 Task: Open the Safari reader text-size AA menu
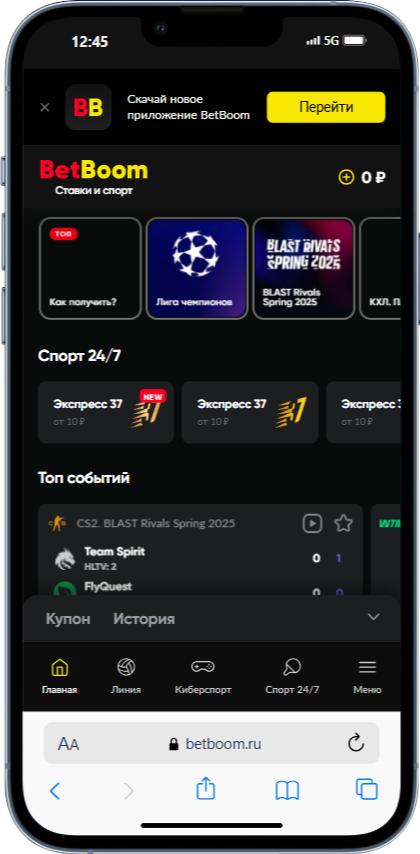click(69, 744)
